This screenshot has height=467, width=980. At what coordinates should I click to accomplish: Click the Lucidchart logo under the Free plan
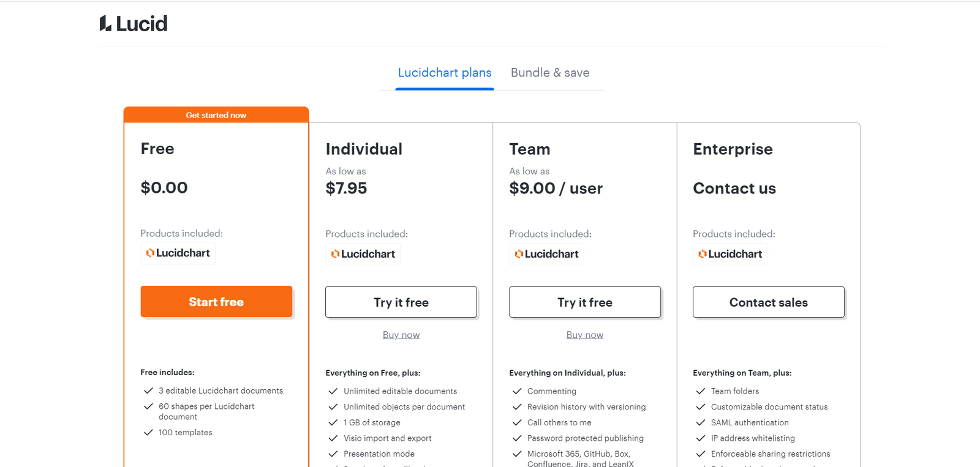178,253
